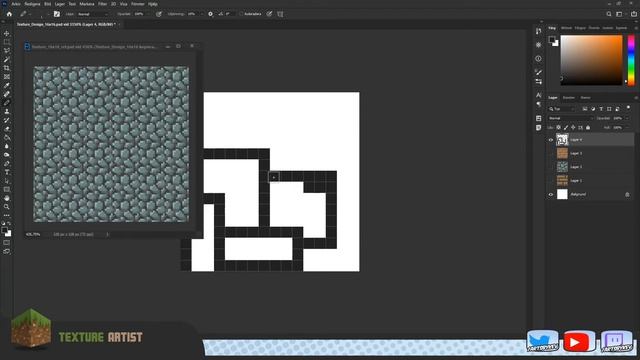Select the Healing Brush tool
Image resolution: width=640 pixels, height=360 pixels.
[7, 94]
